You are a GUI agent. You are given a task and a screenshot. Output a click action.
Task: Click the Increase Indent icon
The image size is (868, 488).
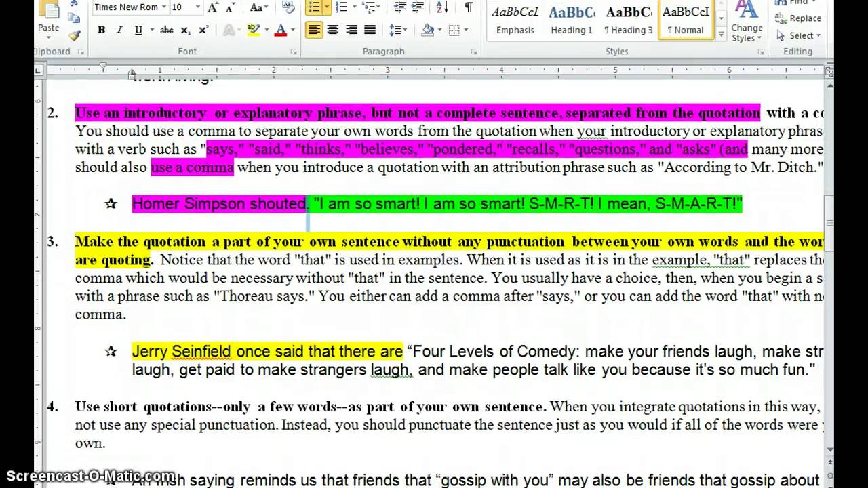tap(418, 7)
